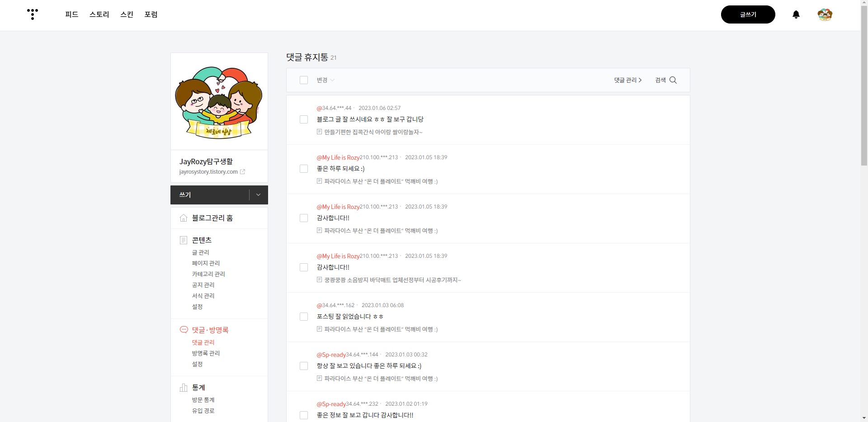Click the blog title JayRozy탐구생활
Viewport: 868px width, 422px height.
point(206,161)
